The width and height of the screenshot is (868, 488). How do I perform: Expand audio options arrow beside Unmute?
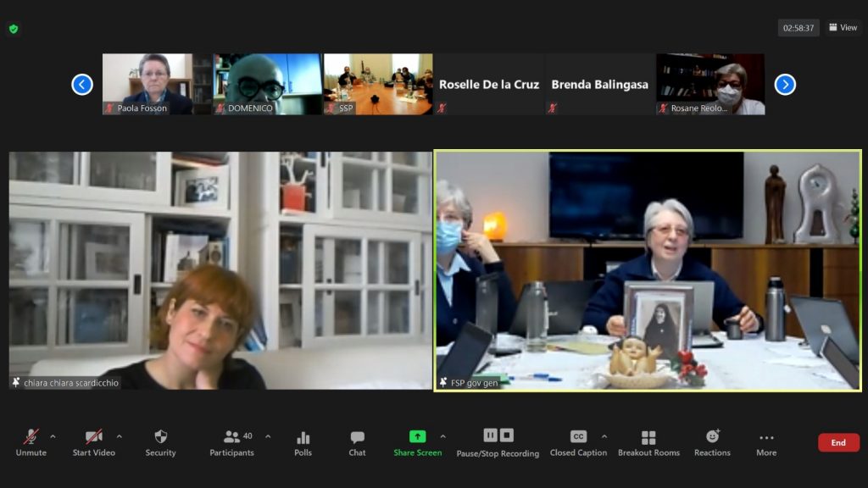point(53,437)
